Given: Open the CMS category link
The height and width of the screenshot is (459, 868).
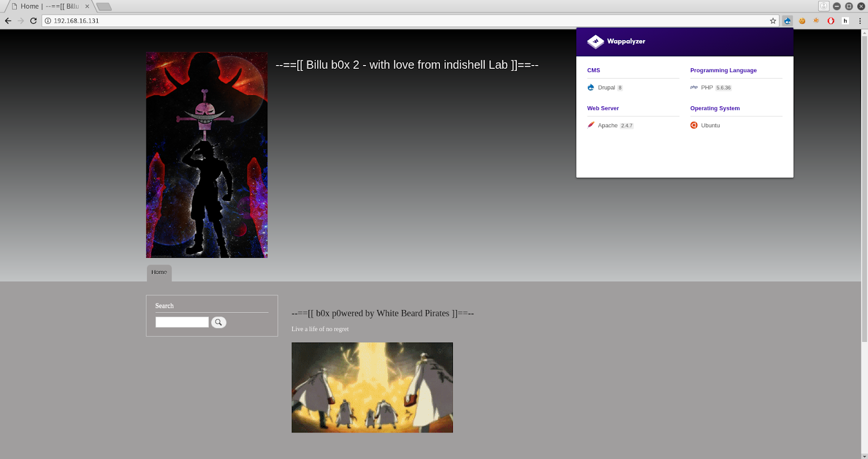Looking at the screenshot, I should tap(593, 70).
